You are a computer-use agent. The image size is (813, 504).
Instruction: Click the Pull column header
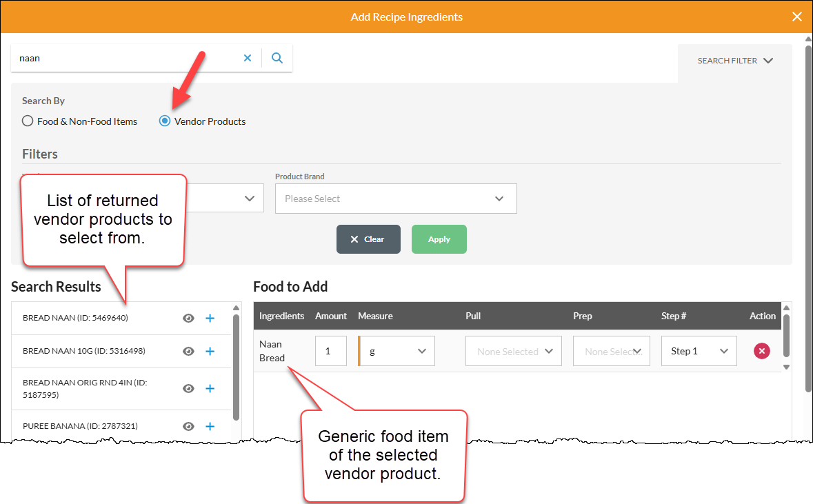click(473, 316)
